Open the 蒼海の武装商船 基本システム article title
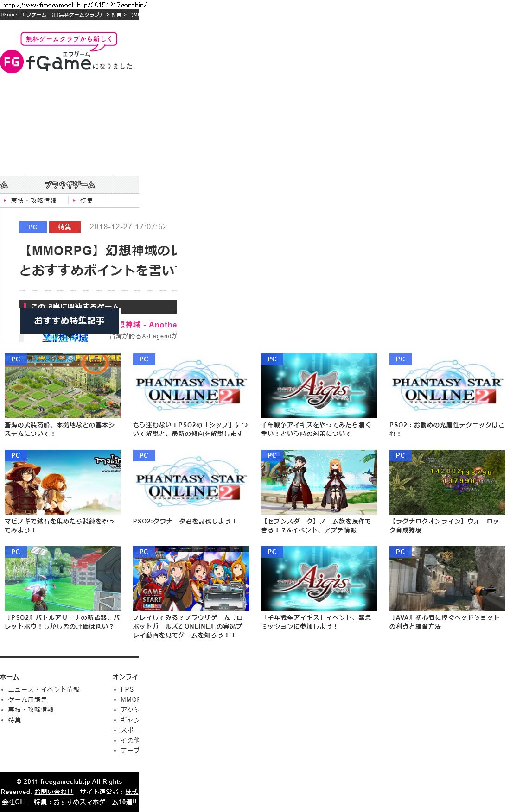Screen dimensions: 510x812 tap(60, 429)
